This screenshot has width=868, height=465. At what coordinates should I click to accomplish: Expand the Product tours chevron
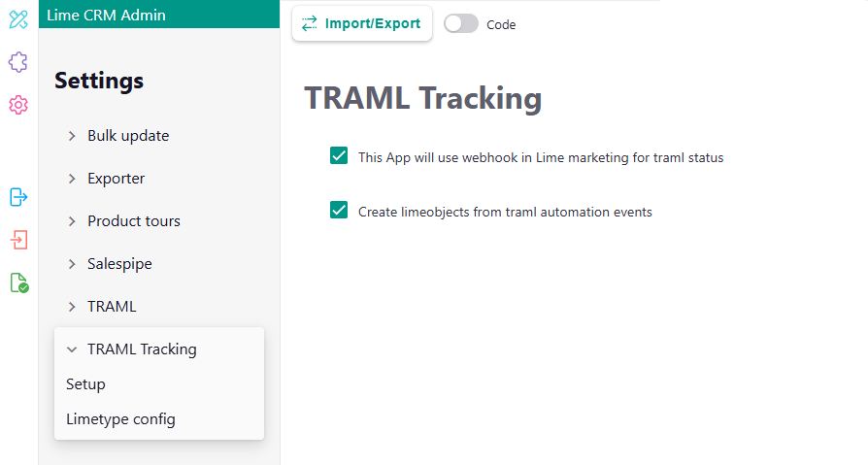pyautogui.click(x=72, y=221)
